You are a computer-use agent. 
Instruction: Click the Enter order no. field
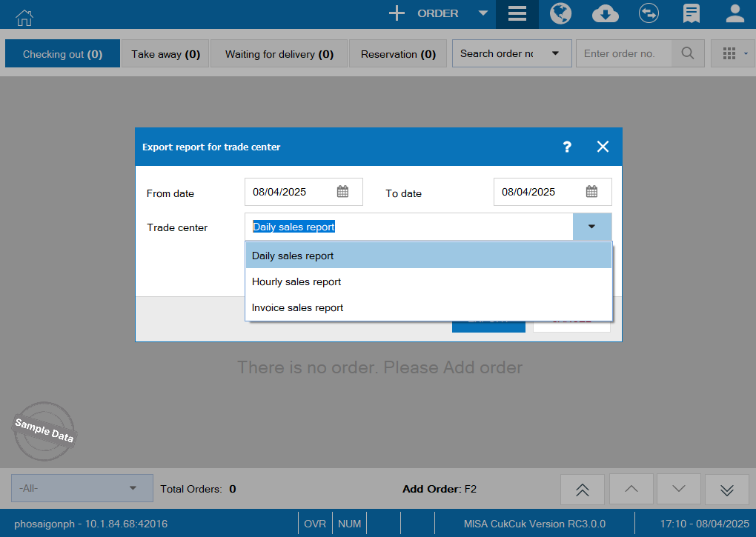(623, 53)
